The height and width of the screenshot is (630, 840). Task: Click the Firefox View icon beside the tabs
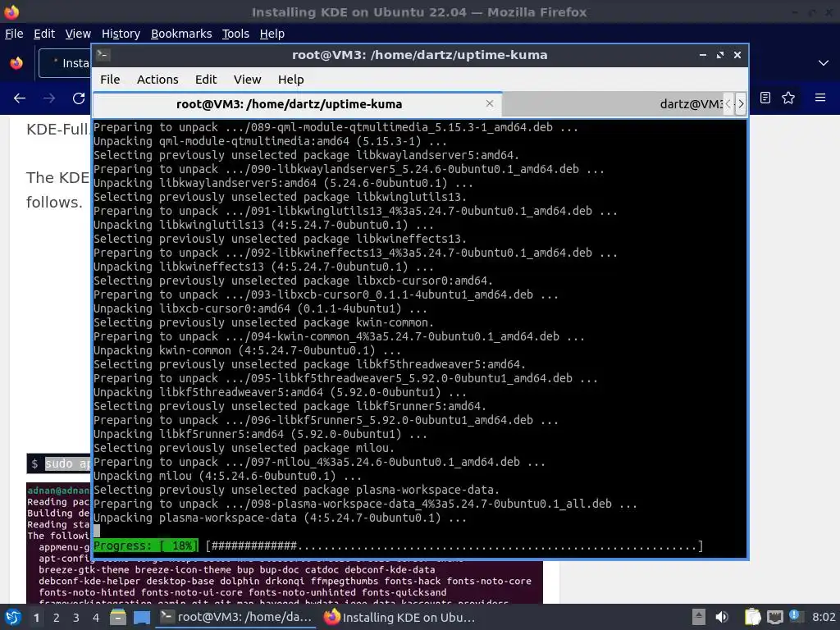click(x=16, y=63)
